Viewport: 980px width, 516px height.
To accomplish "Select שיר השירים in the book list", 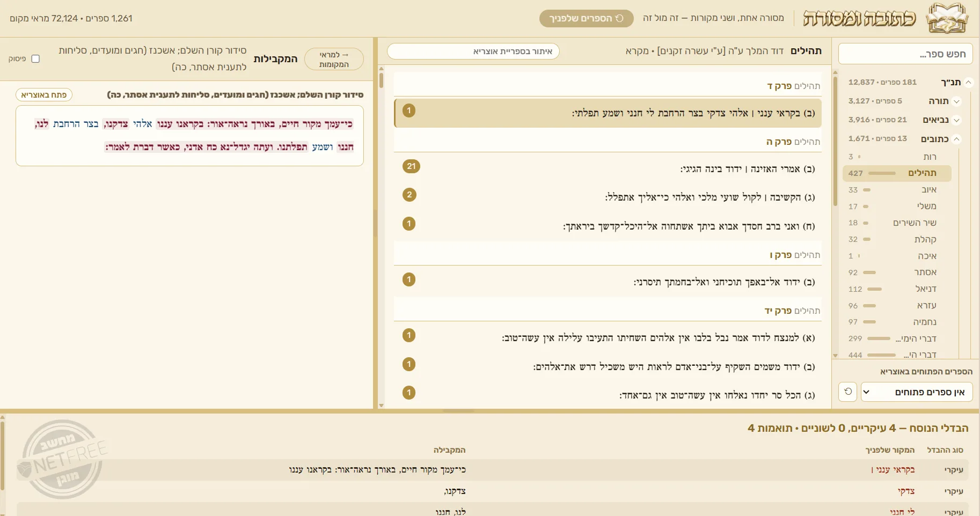I will (897, 223).
